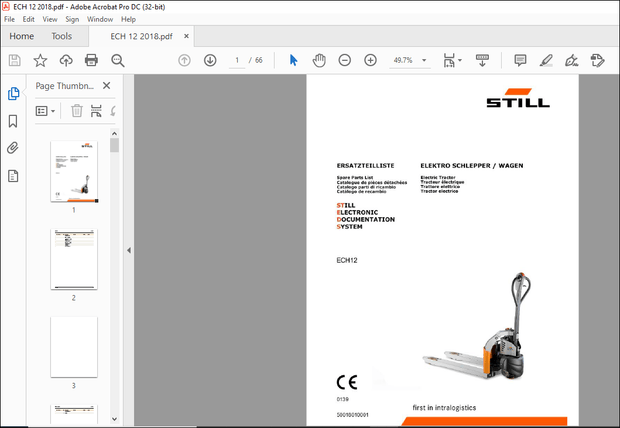Click the page number input field
This screenshot has width=620, height=428.
[237, 60]
